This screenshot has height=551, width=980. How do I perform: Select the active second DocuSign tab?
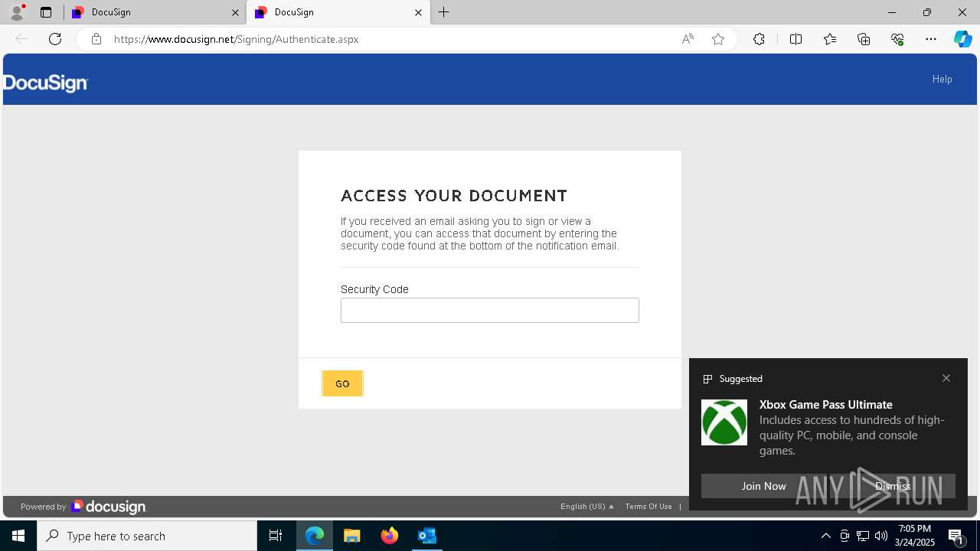click(338, 12)
